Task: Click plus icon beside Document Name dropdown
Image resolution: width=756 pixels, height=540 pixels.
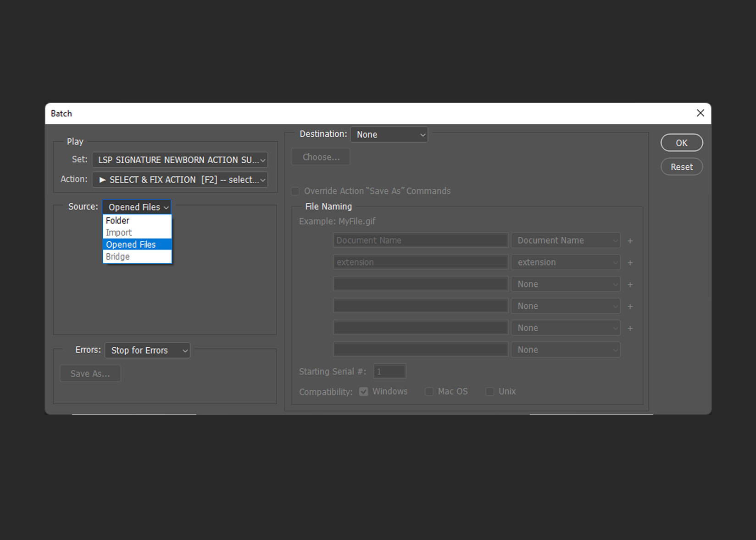Action: coord(630,241)
